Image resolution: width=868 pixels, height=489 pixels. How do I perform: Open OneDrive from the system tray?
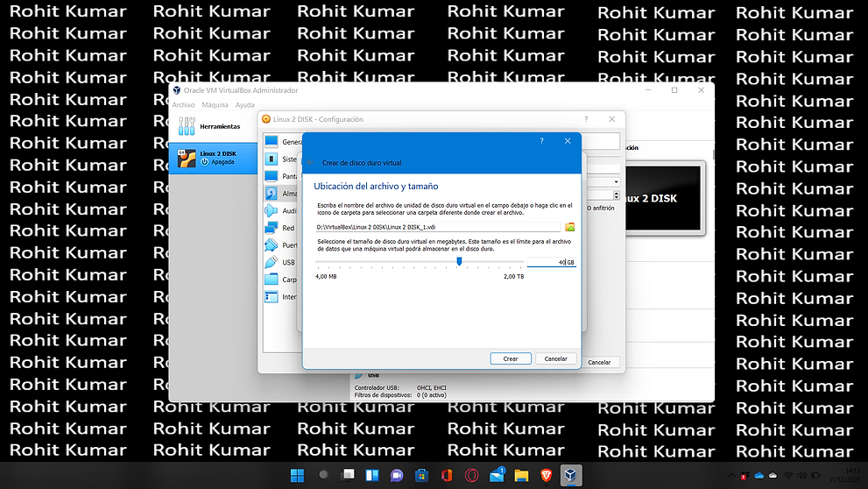tap(759, 476)
